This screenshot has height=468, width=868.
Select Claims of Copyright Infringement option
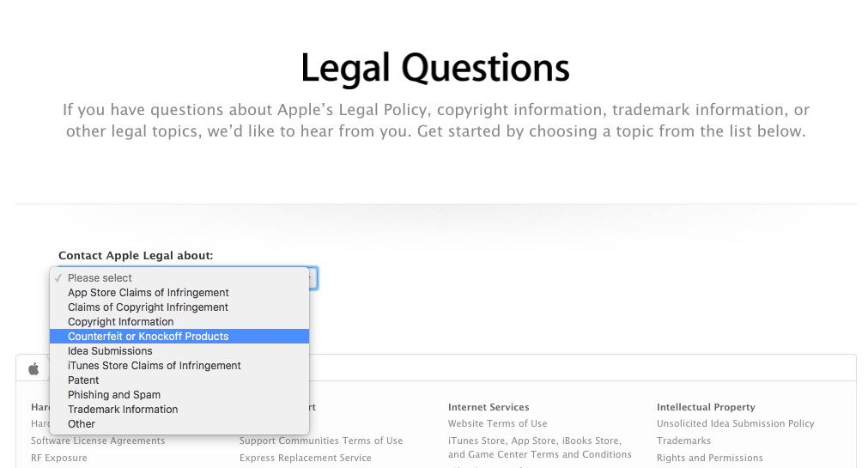coord(148,307)
